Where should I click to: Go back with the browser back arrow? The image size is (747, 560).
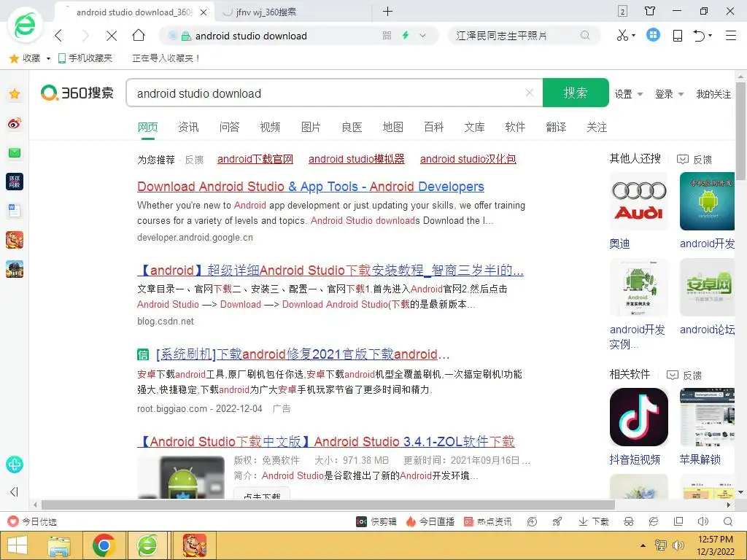tap(58, 35)
